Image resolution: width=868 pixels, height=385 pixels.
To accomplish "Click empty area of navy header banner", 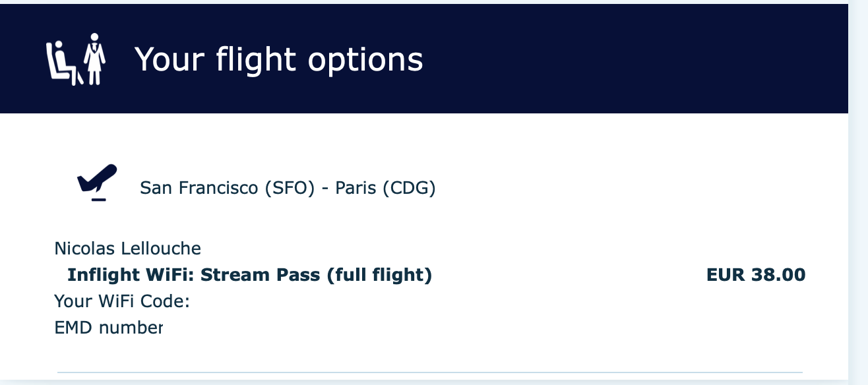I will coord(633,59).
